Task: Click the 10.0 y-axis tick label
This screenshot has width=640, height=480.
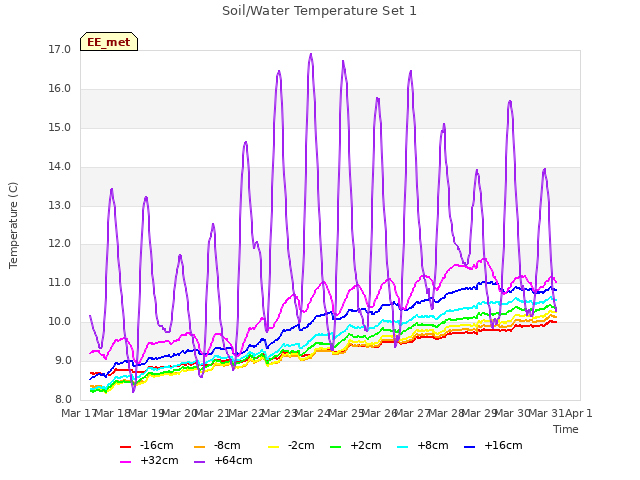Action: [60, 322]
